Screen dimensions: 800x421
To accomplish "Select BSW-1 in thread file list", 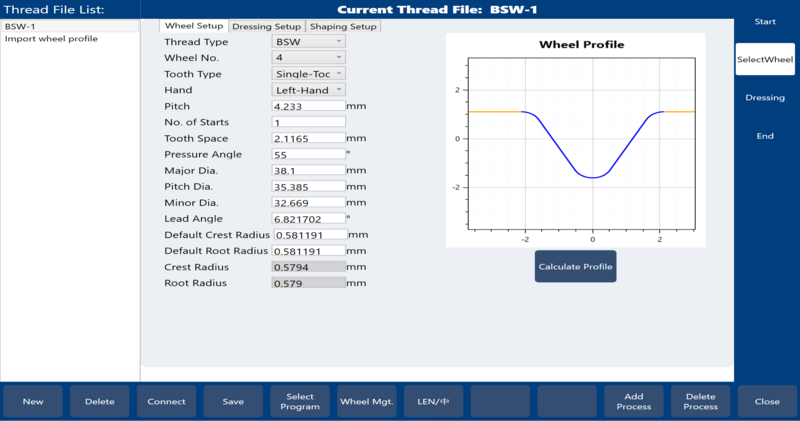I will [x=70, y=26].
